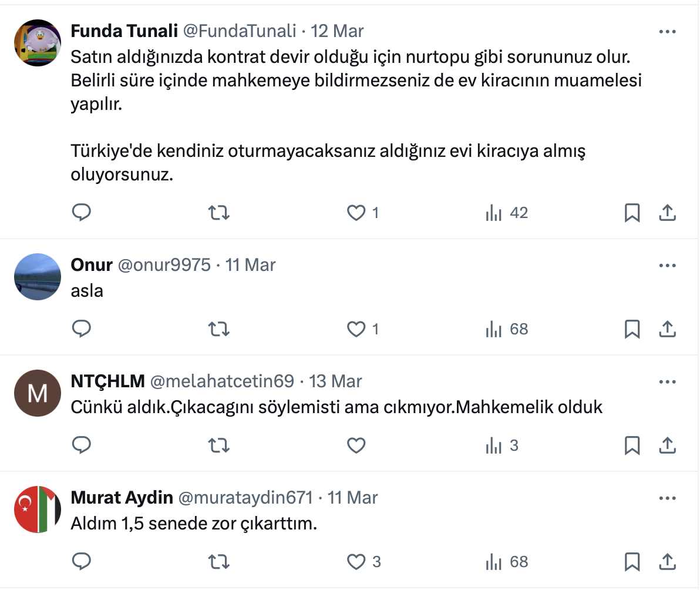The height and width of the screenshot is (590, 700).
Task: Reply to Funda Tunali's tweet
Action: [x=81, y=212]
